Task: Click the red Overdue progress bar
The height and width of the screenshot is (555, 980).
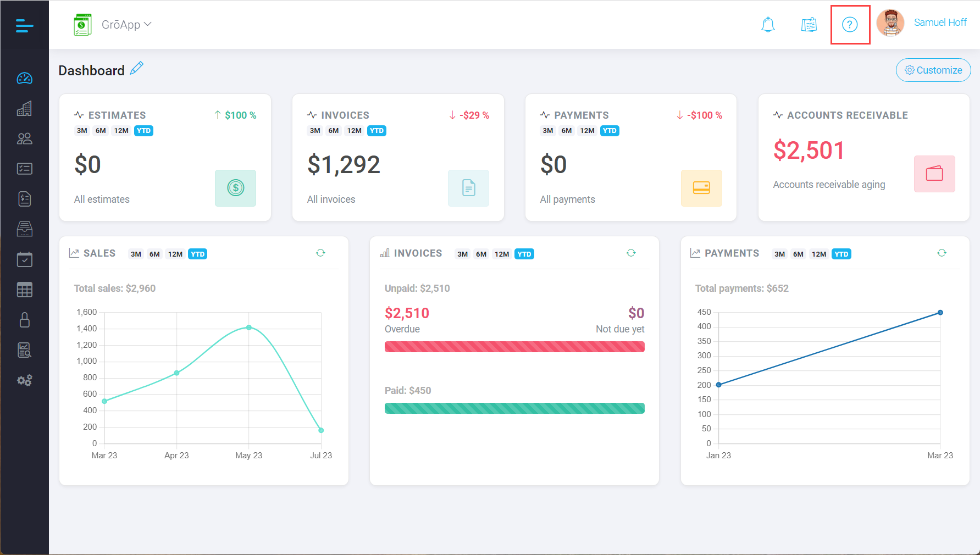Action: click(x=514, y=347)
